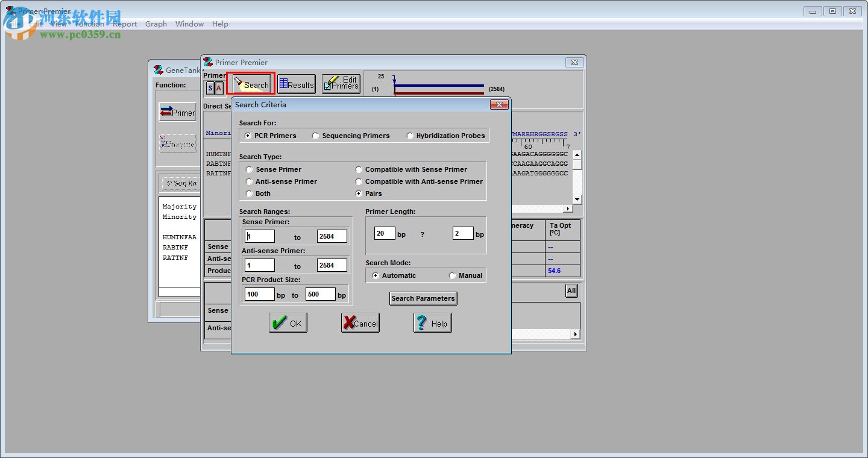Select the S sense strand button
Viewport: 868px width, 458px height.
[x=210, y=89]
